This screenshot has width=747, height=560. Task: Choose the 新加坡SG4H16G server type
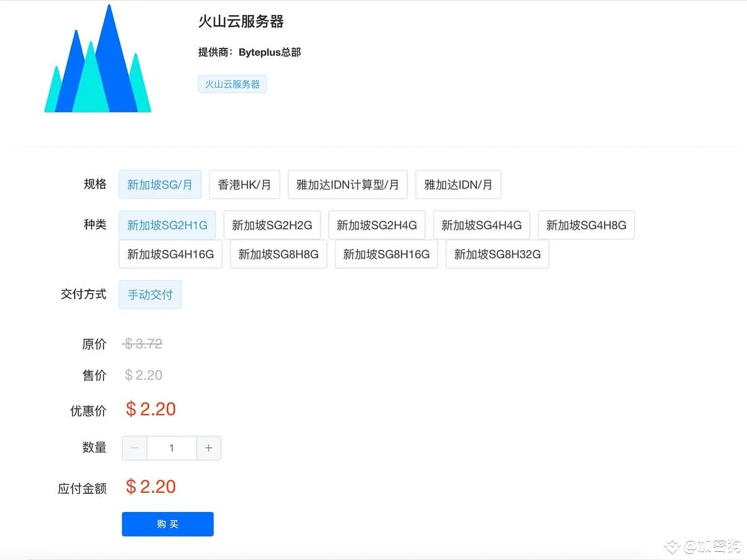pyautogui.click(x=170, y=254)
